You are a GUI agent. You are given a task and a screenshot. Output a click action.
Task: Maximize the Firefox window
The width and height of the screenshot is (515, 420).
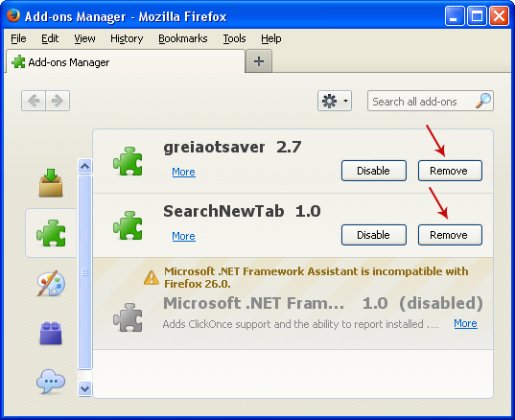(477, 15)
